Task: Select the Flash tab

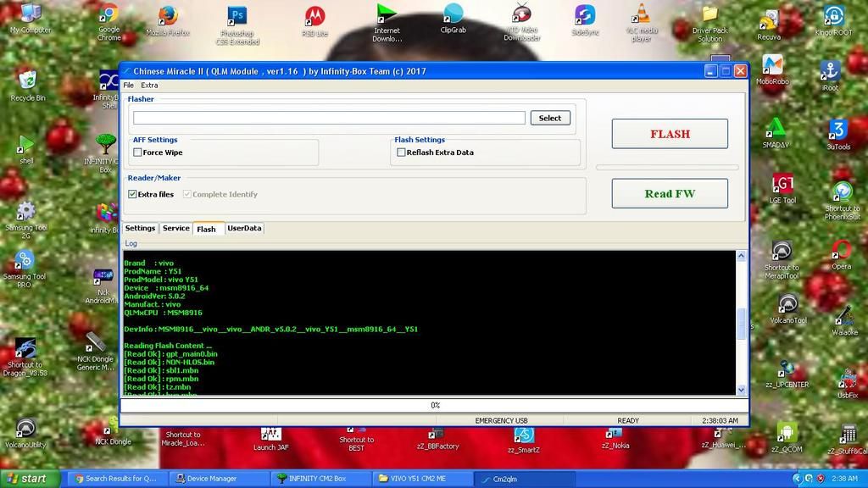Action: 207,229
